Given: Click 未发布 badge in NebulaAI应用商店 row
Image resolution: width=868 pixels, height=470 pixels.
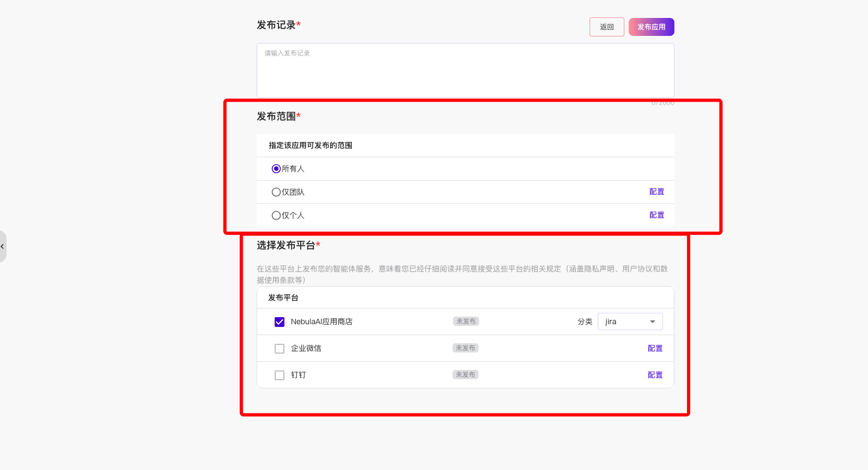Looking at the screenshot, I should pos(466,321).
